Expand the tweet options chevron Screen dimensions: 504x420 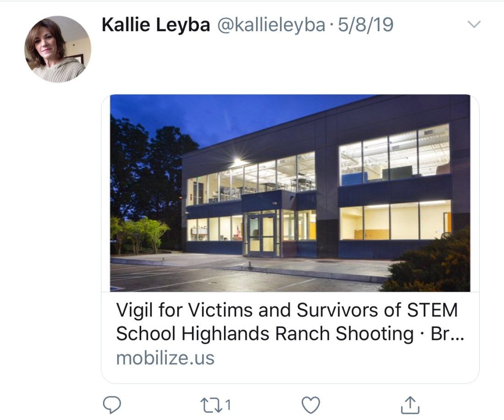[x=475, y=25]
